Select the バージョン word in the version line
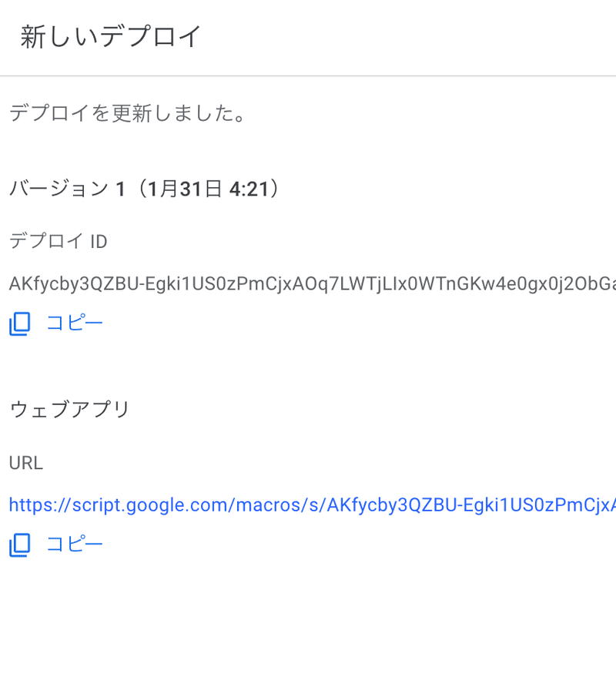 click(x=59, y=189)
